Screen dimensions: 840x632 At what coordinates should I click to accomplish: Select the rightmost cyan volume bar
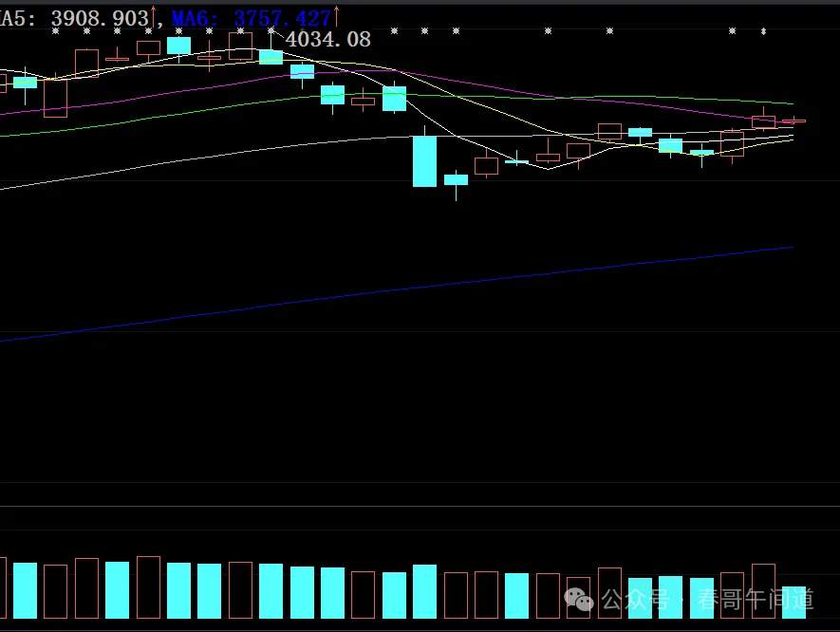click(x=793, y=603)
